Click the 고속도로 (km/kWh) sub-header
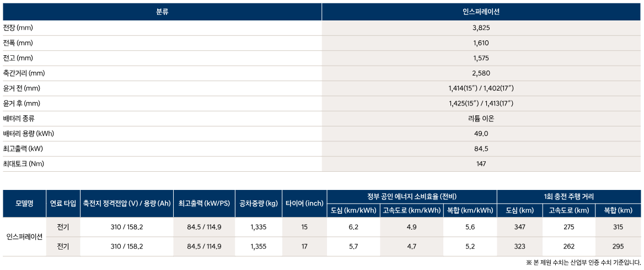644x270 pixels. (411, 210)
